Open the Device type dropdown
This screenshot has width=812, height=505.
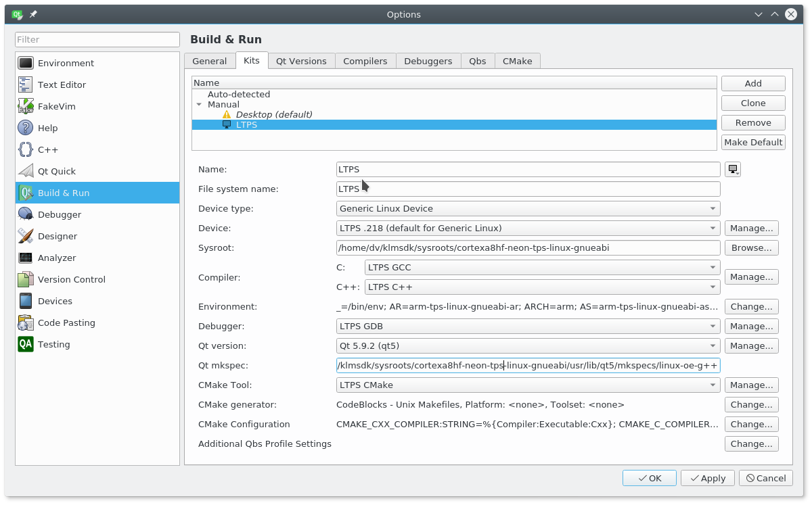click(x=528, y=209)
